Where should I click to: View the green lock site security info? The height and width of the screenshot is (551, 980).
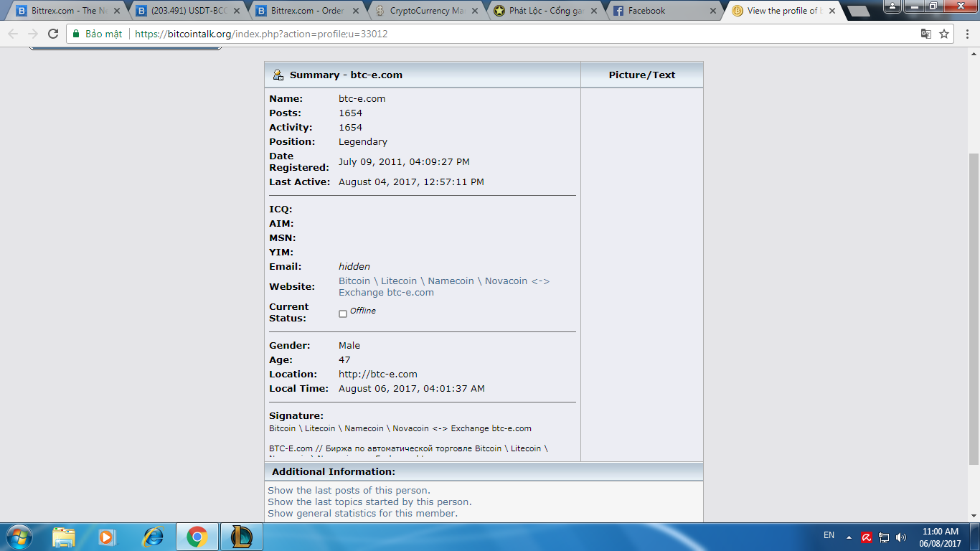click(75, 34)
